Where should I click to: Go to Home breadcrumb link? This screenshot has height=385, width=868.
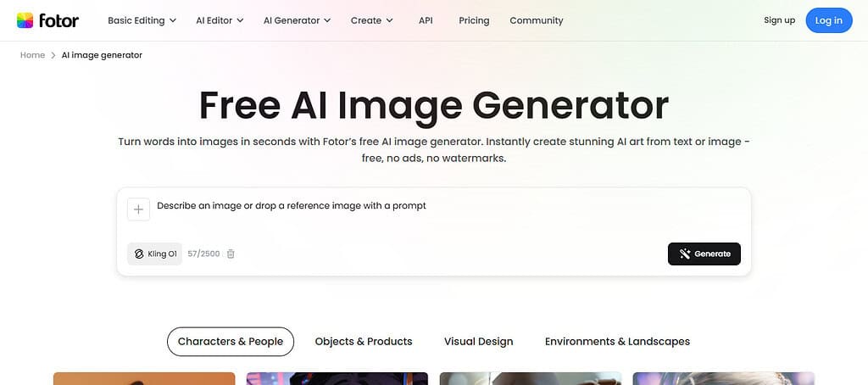point(33,55)
